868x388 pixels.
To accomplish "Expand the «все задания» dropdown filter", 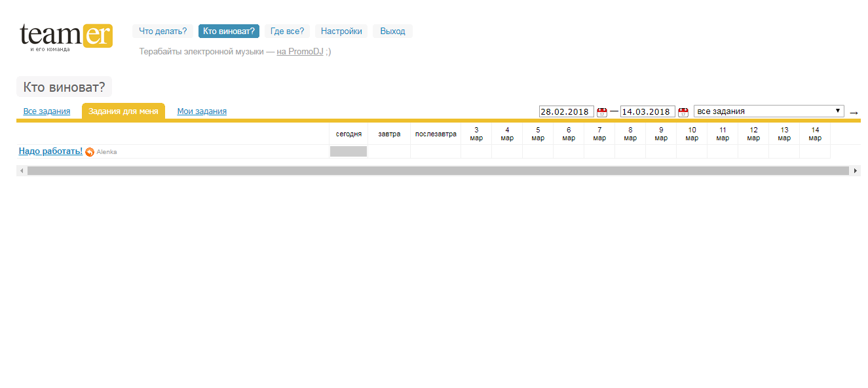I will pos(769,111).
